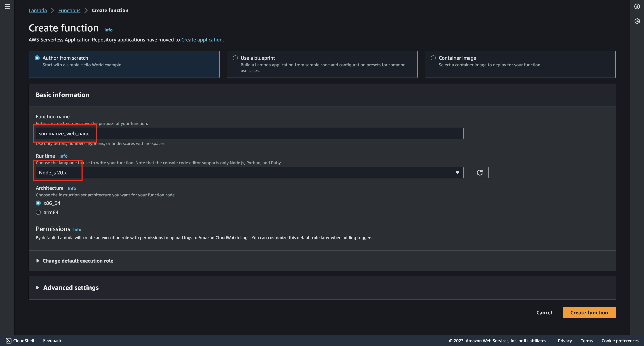Image resolution: width=644 pixels, height=346 pixels.
Task: Click the Cancel button
Action: tap(544, 312)
